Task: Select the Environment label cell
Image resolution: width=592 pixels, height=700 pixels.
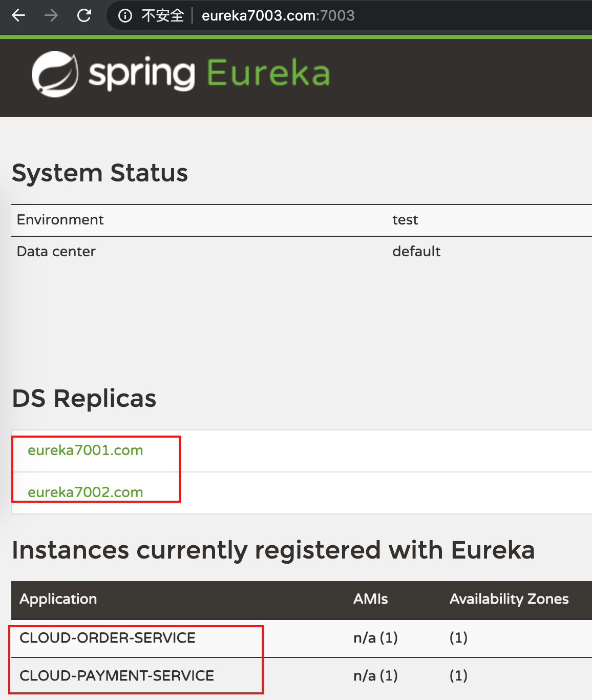Action: click(60, 220)
